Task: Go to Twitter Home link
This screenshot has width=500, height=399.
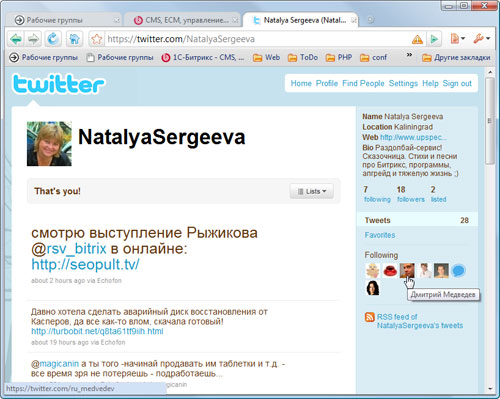Action: tap(301, 83)
